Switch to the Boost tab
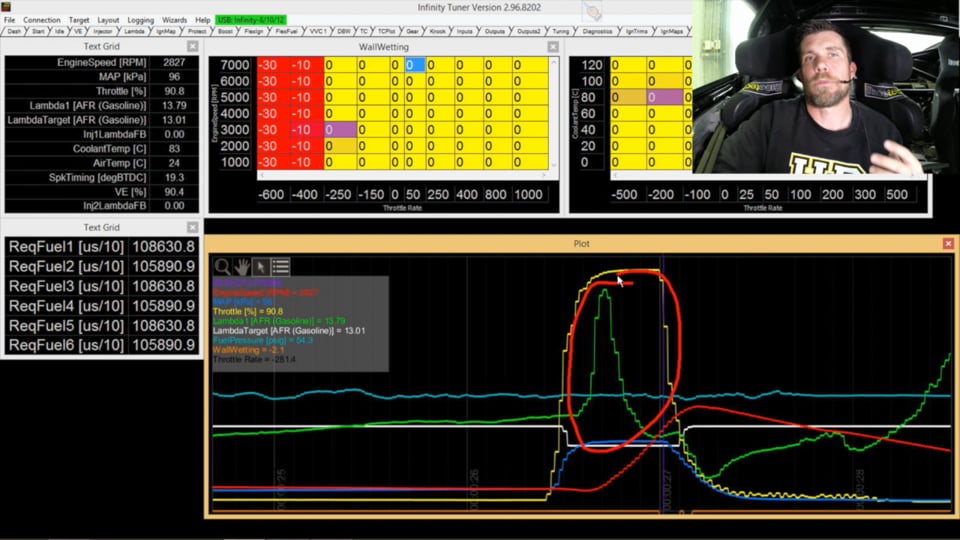960x540 pixels. point(225,31)
